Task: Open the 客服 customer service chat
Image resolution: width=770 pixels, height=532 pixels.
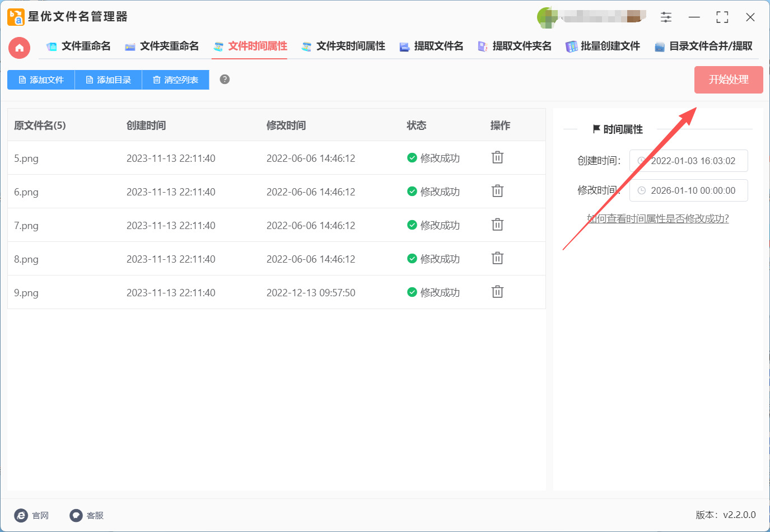Action: coord(87,515)
